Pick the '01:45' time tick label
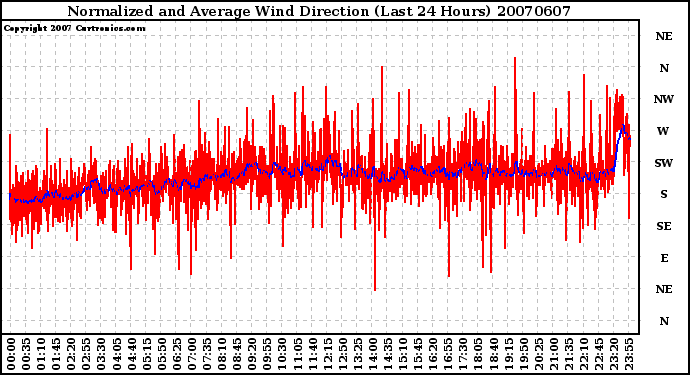The height and width of the screenshot is (375, 690). [x=56, y=354]
